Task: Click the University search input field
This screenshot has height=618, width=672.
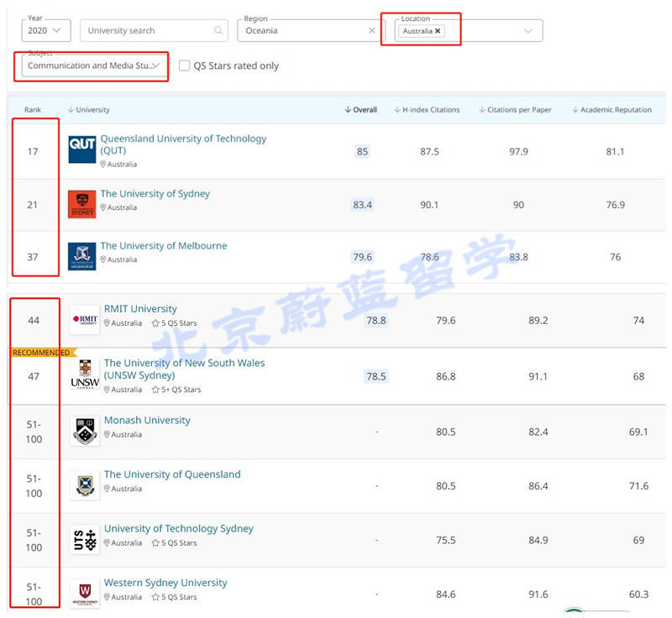Action: pyautogui.click(x=147, y=31)
